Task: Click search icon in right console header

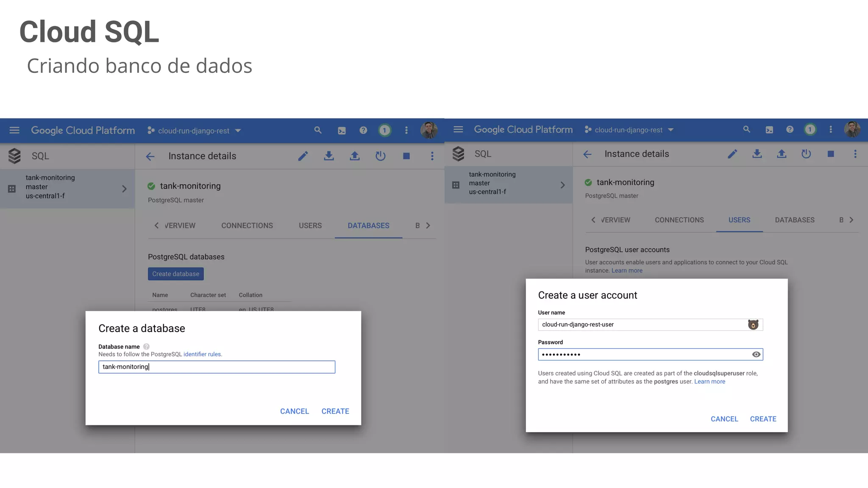Action: coord(747,130)
